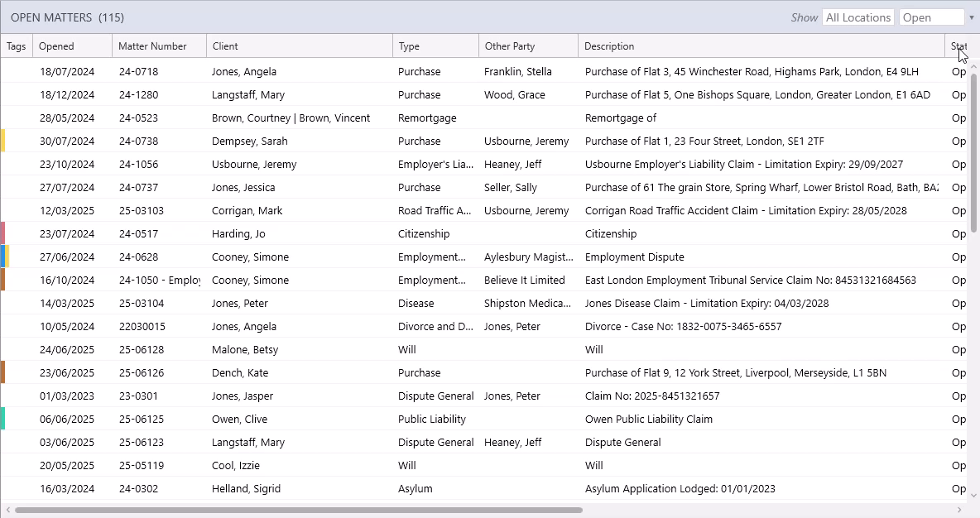This screenshot has height=518, width=980.
Task: Select matter number 24-1050 - Employ
Action: tap(160, 280)
